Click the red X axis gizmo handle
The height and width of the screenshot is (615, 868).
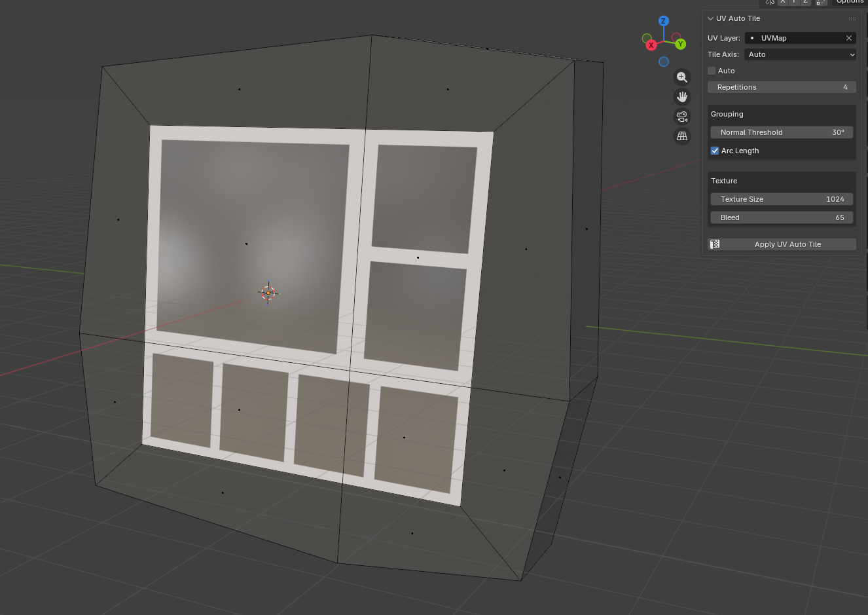click(x=651, y=45)
